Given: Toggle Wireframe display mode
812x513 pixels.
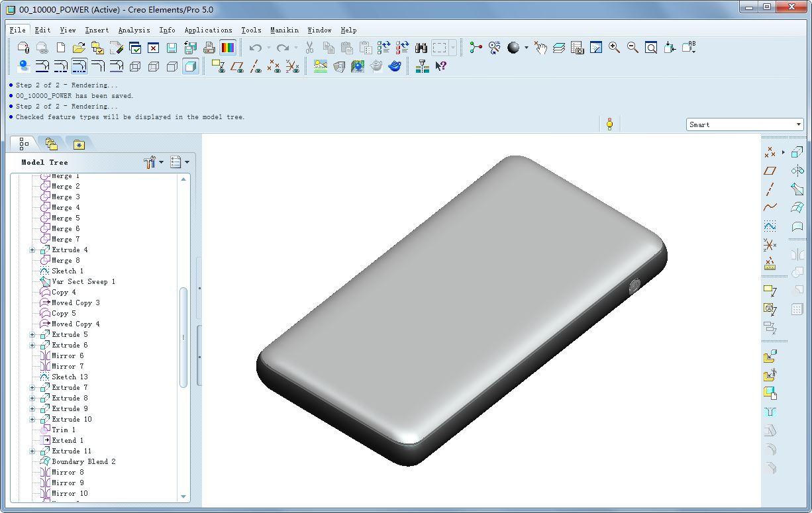Looking at the screenshot, I should [x=135, y=66].
